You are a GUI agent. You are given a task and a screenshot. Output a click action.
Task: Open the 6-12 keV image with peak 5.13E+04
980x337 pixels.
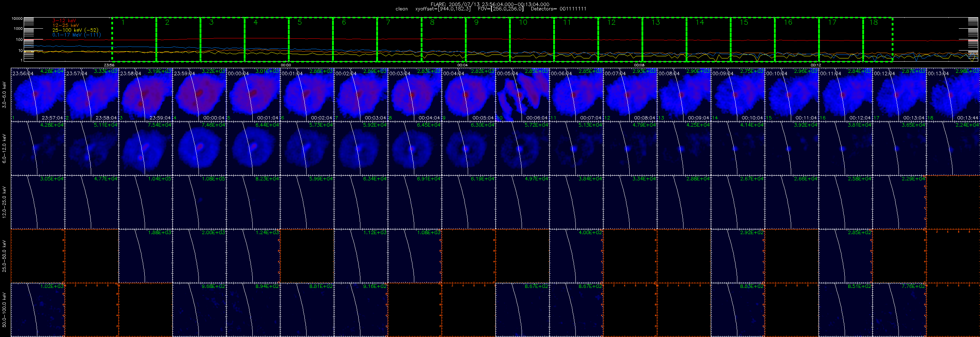577,148
